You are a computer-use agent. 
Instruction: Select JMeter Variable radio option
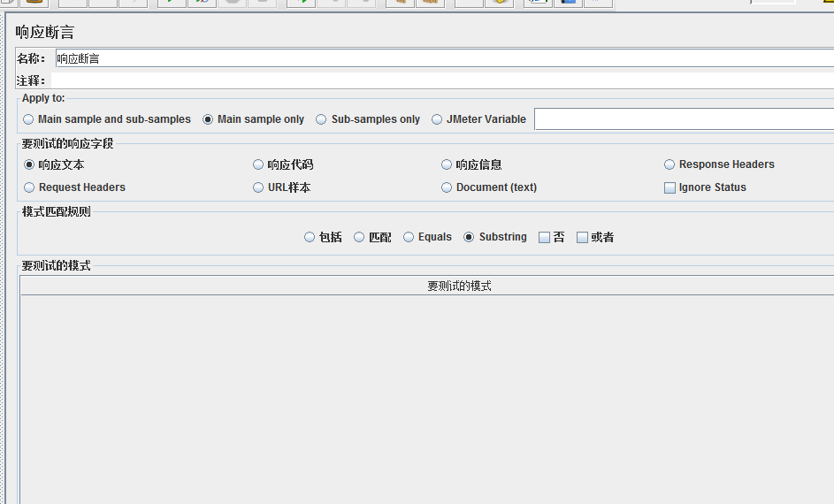[437, 119]
